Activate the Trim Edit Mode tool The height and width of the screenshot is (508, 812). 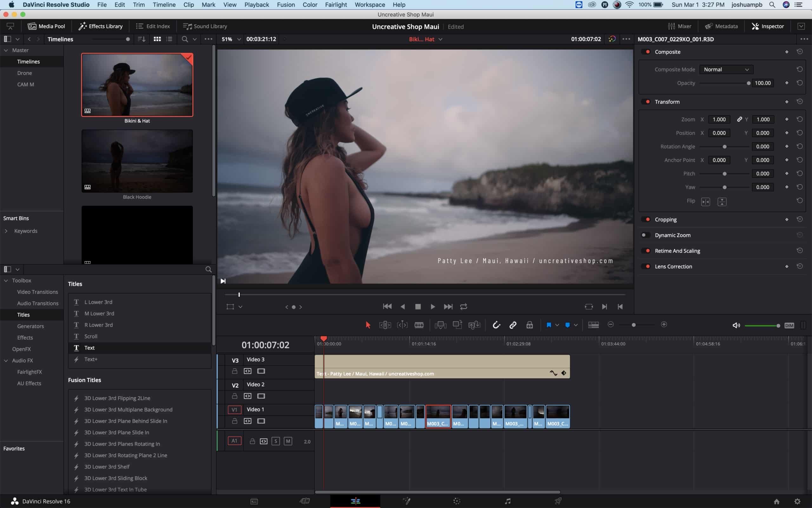coord(385,325)
